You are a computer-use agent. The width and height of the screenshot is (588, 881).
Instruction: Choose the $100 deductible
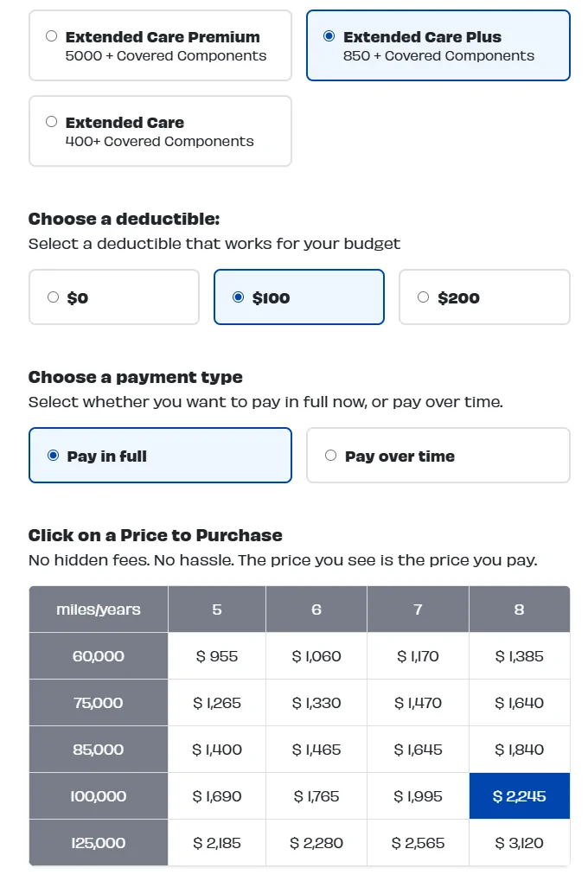[x=299, y=297]
